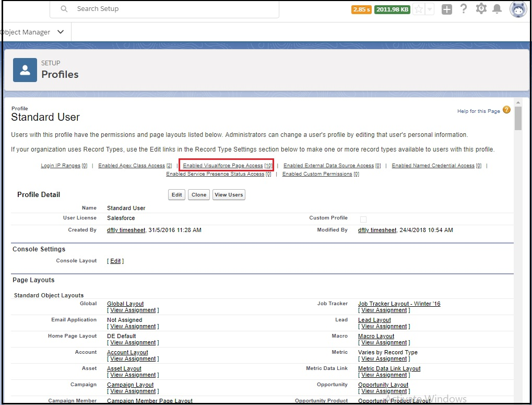Open the Global Layout link
This screenshot has width=532, height=405.
click(x=125, y=304)
